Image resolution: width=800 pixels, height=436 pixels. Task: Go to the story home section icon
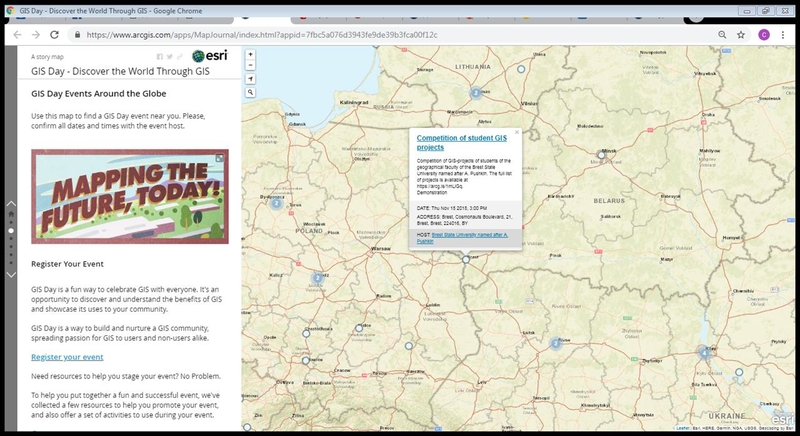point(11,214)
